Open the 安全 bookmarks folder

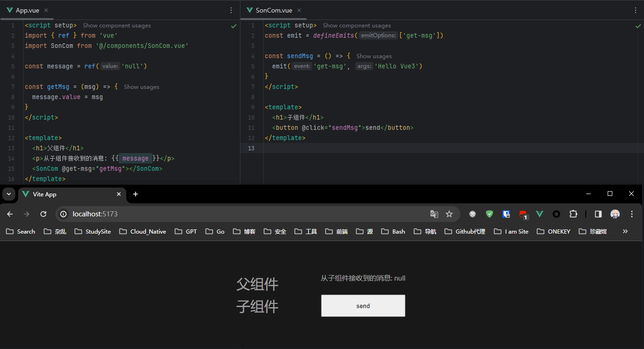point(275,231)
